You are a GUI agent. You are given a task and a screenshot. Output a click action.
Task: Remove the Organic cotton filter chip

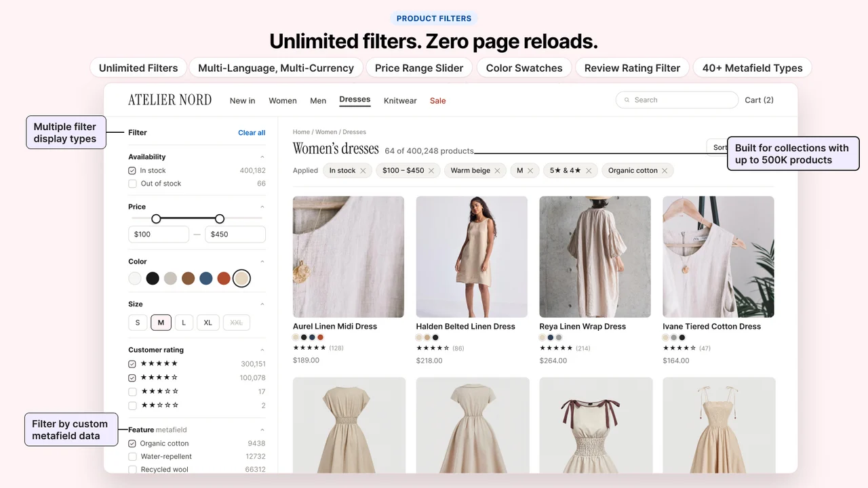pos(665,171)
